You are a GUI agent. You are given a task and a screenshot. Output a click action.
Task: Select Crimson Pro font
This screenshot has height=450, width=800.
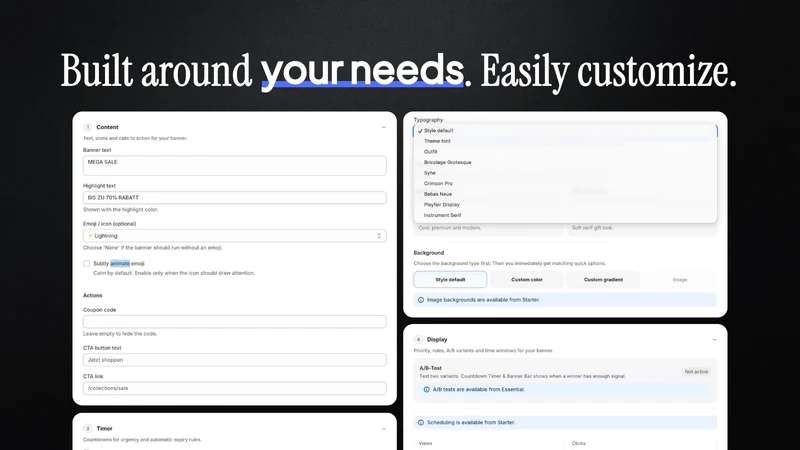point(565,184)
